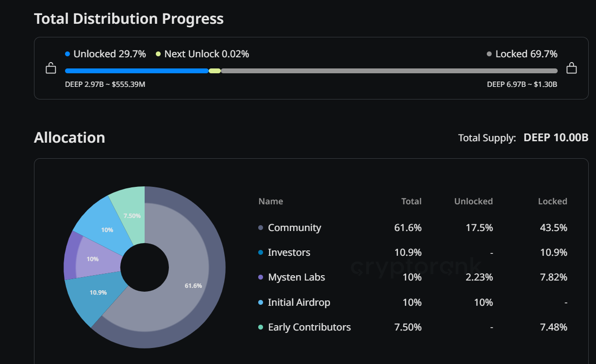Select the yellow Next Unlock legend dot

coord(159,54)
